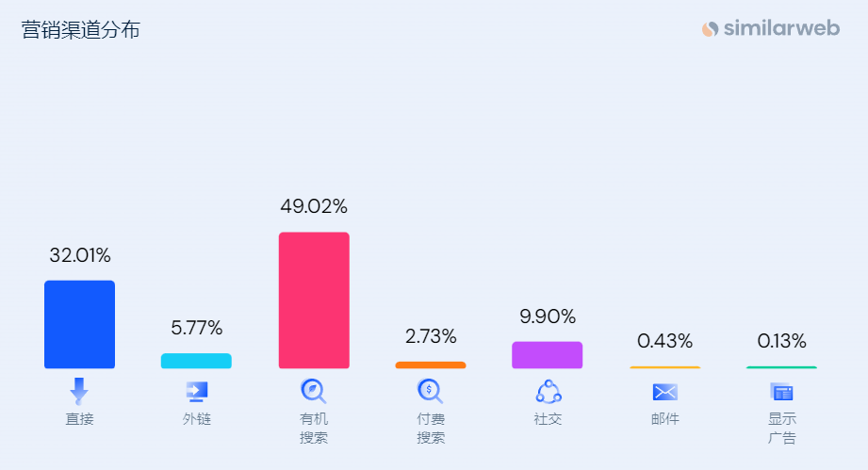This screenshot has height=470, width=868.
Task: Click the 32.01% value label
Action: pyautogui.click(x=80, y=255)
